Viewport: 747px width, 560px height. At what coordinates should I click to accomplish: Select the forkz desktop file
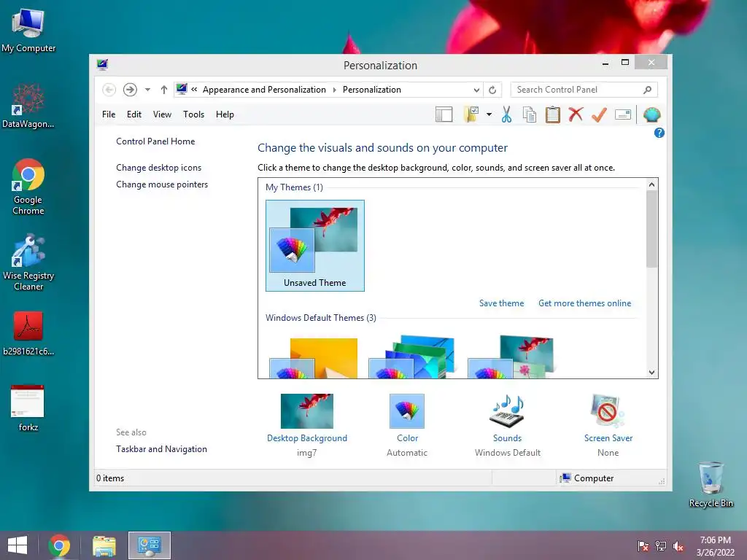click(x=28, y=408)
